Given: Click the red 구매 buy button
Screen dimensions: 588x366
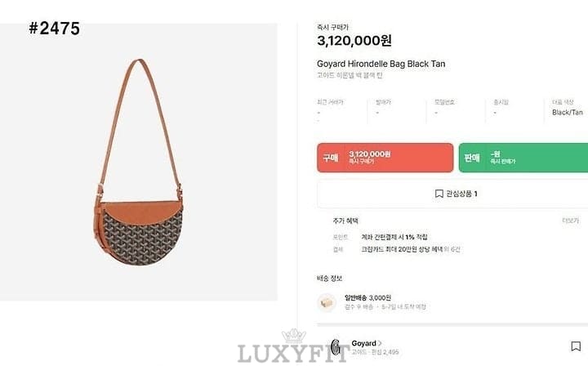Looking at the screenshot, I should coord(385,158).
